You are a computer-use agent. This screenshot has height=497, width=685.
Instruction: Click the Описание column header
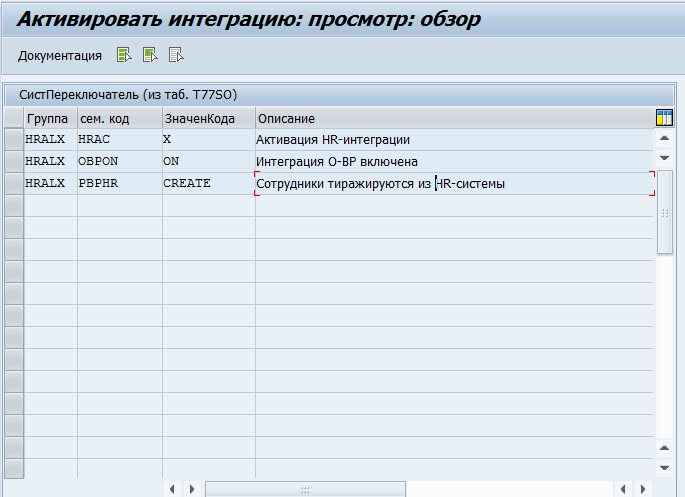[454, 118]
